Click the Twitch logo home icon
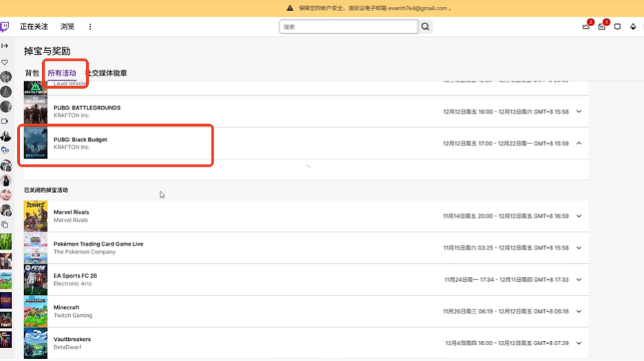644x361 pixels. 5,27
